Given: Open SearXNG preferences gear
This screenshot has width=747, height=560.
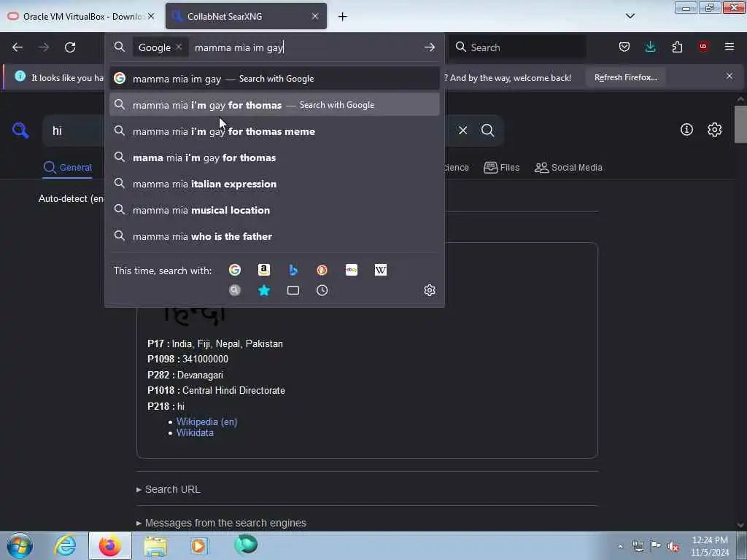Looking at the screenshot, I should pos(714,130).
